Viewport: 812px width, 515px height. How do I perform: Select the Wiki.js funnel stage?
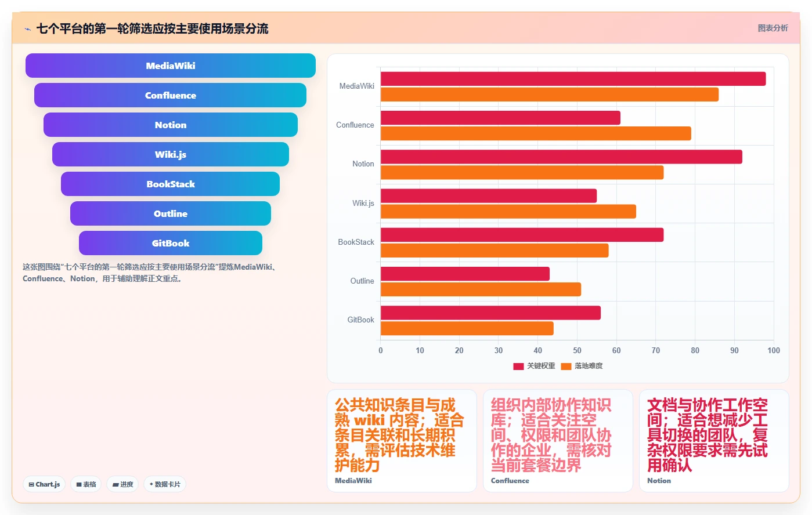tap(171, 154)
